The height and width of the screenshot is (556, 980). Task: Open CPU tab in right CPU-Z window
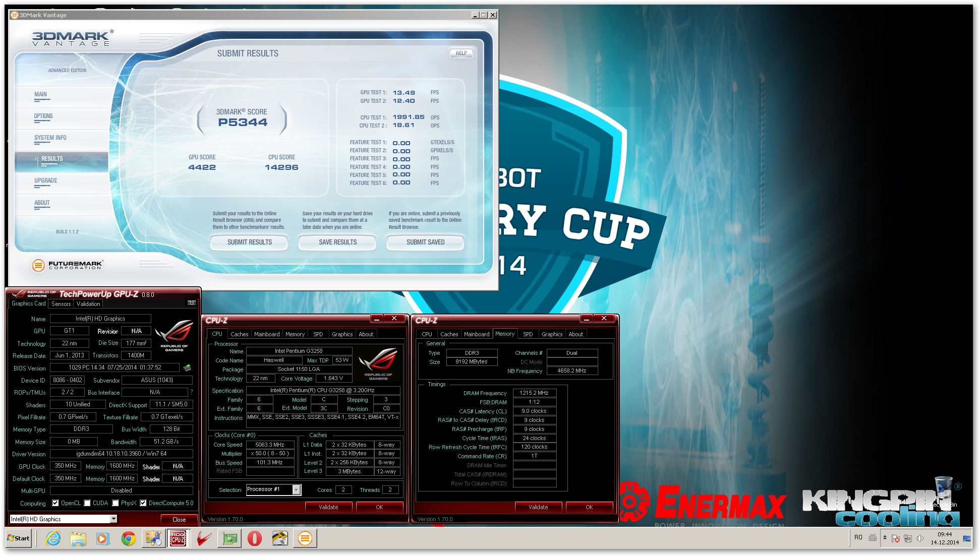[427, 334]
